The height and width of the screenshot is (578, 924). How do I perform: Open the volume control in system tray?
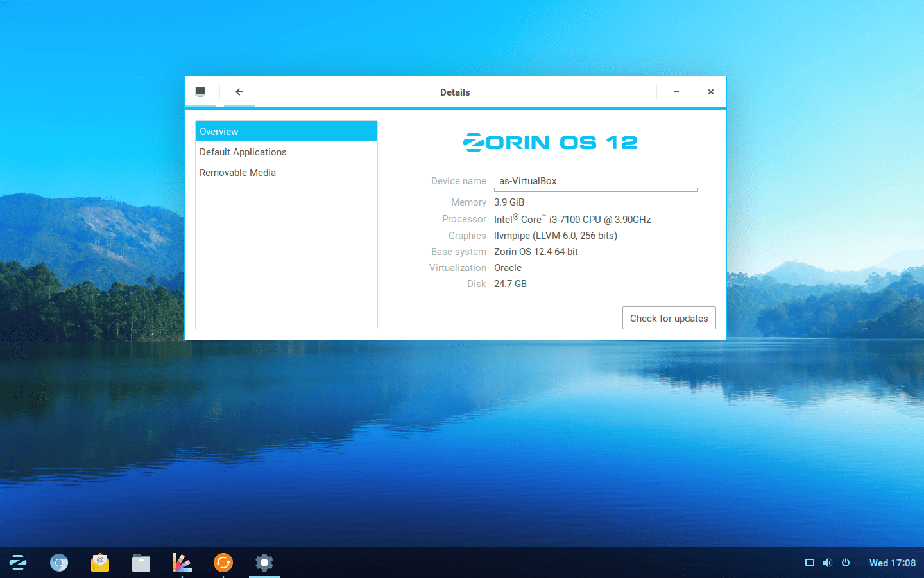click(828, 563)
